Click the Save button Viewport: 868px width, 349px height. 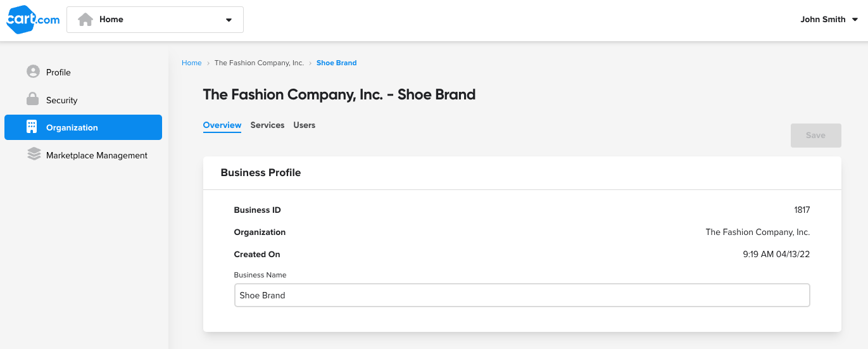tap(815, 136)
